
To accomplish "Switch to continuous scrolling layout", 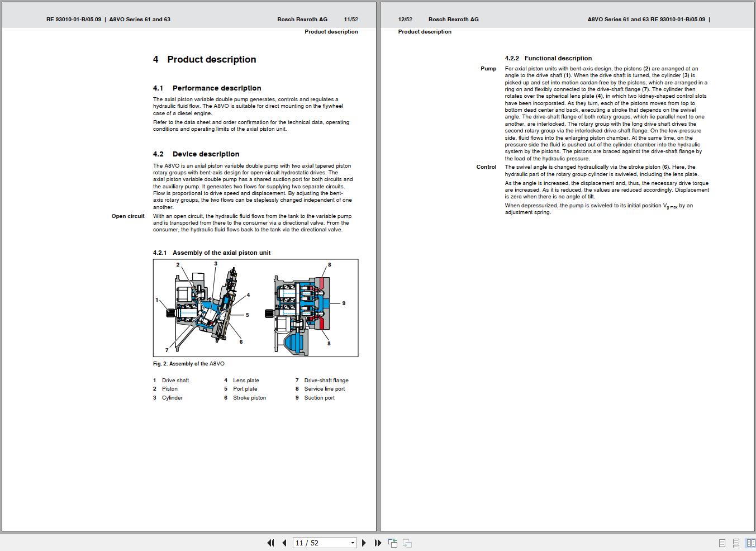I will [736, 543].
